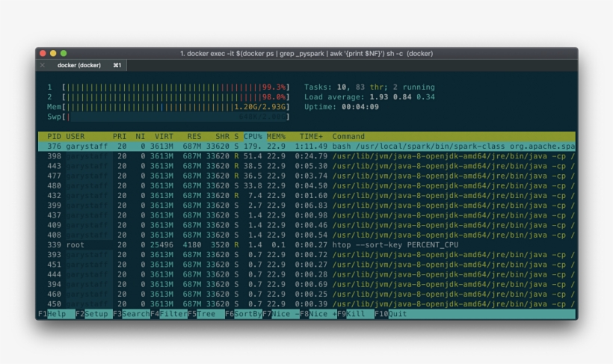Sort by the SHR column header

[223, 137]
